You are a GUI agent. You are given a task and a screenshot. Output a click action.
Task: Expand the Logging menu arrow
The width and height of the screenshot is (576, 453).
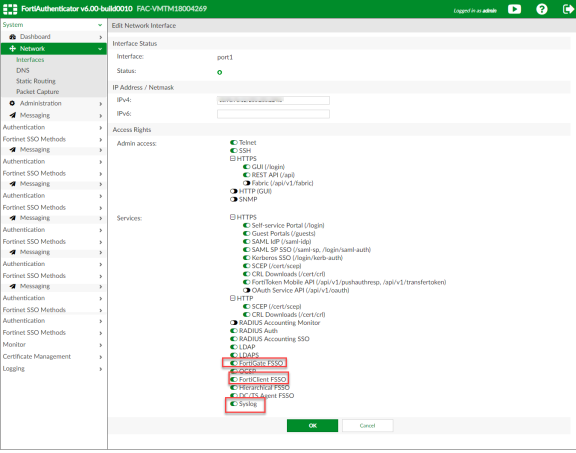click(x=101, y=369)
